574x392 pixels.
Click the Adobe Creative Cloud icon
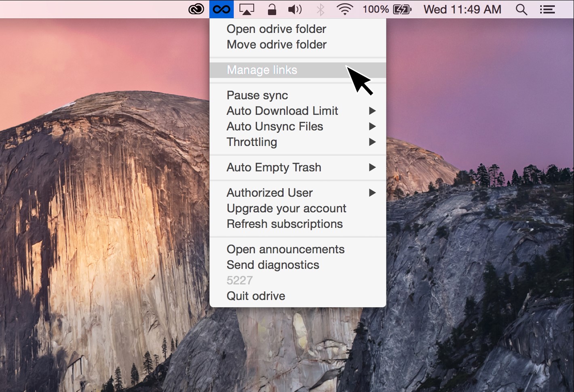coord(196,9)
